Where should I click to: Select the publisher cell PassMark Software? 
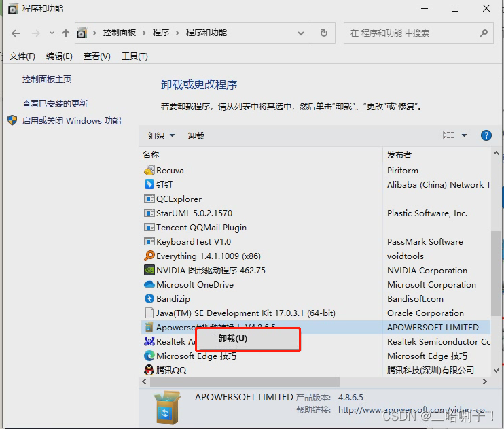pos(425,241)
